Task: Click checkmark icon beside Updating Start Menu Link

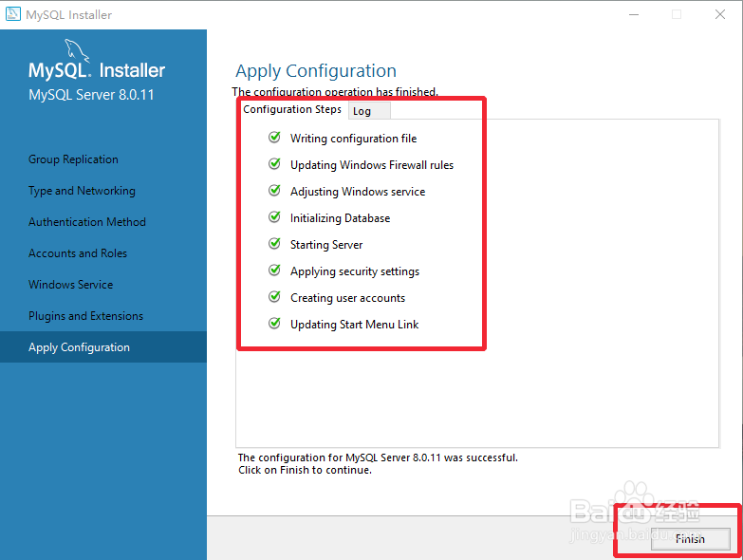Action: [274, 323]
